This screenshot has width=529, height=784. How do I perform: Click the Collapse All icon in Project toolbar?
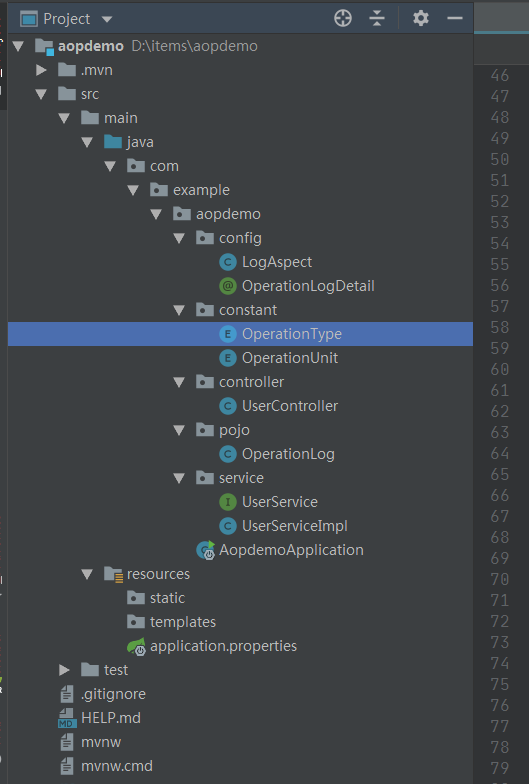(376, 18)
